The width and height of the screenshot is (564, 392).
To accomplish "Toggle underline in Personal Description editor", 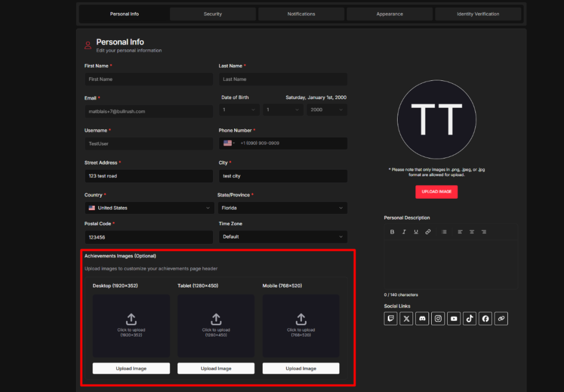I will 416,232.
